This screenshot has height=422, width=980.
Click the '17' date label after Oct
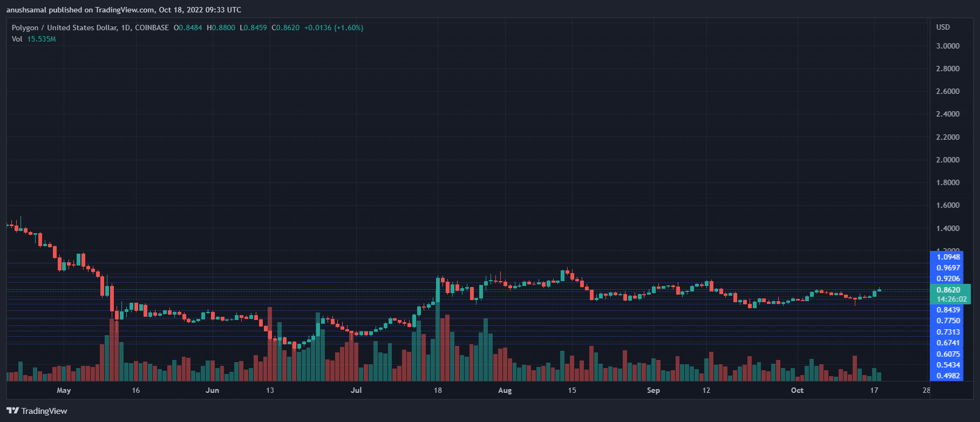tap(874, 390)
